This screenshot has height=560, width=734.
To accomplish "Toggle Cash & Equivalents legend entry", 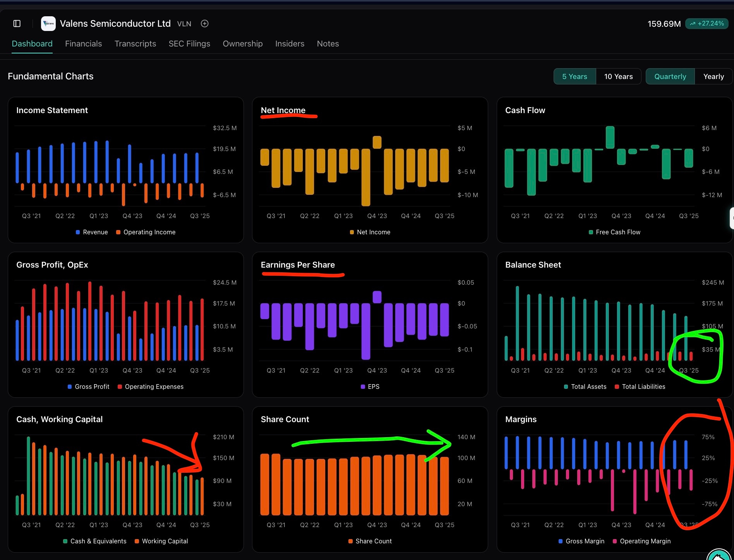I will [x=95, y=541].
